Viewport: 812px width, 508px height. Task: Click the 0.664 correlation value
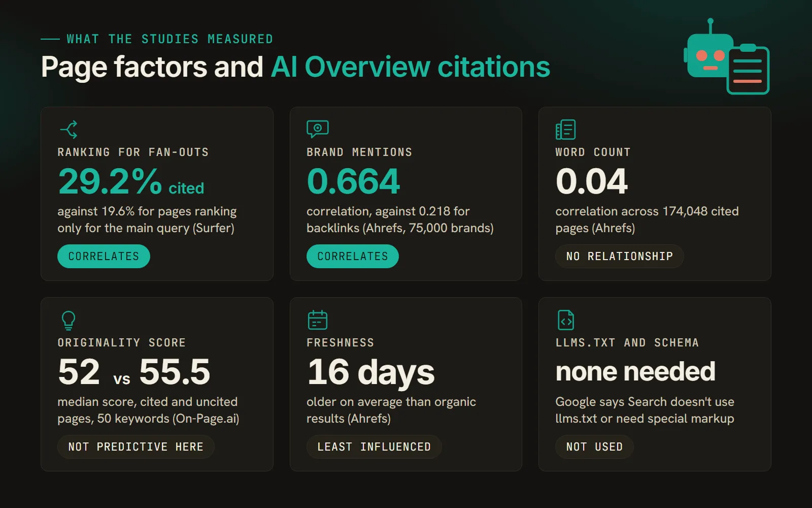353,181
